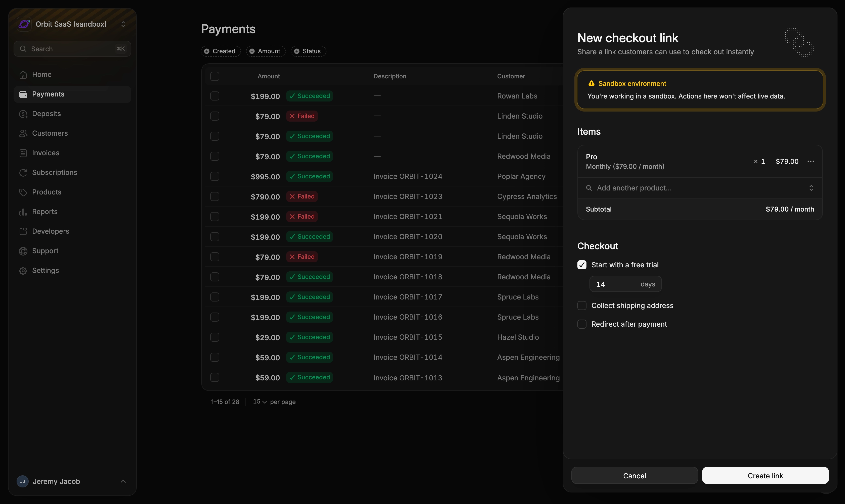Click the Deposits icon in the sidebar
The height and width of the screenshot is (504, 845).
click(x=23, y=114)
